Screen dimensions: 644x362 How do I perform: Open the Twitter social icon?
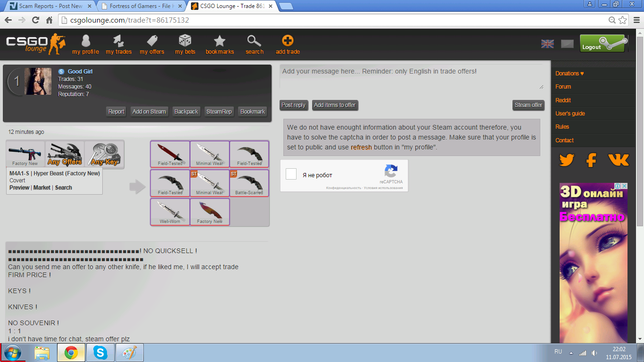566,160
